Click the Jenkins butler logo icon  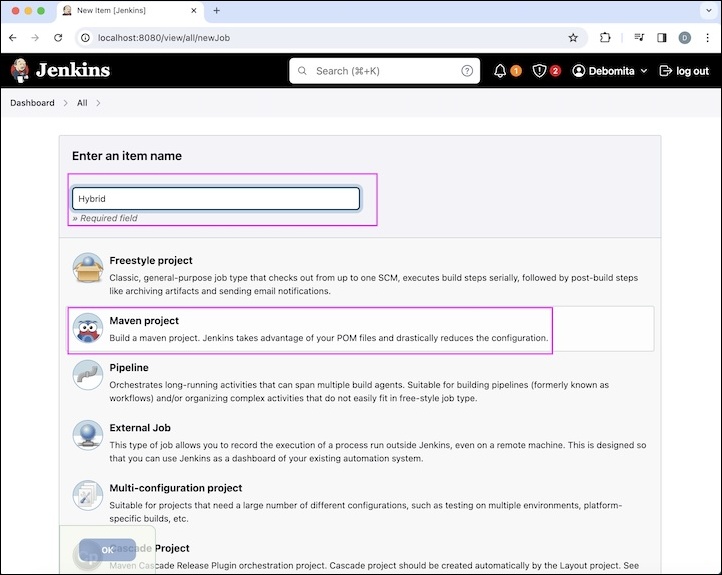[x=19, y=70]
